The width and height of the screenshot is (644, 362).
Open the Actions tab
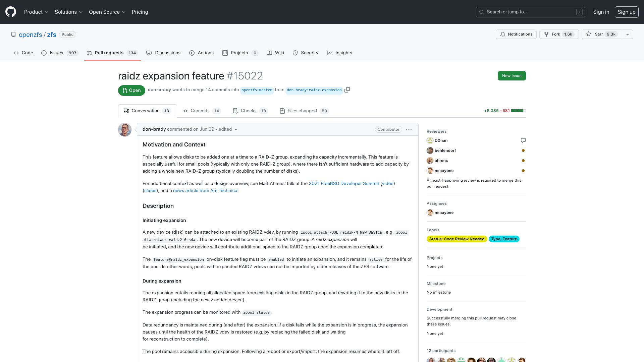(x=202, y=53)
